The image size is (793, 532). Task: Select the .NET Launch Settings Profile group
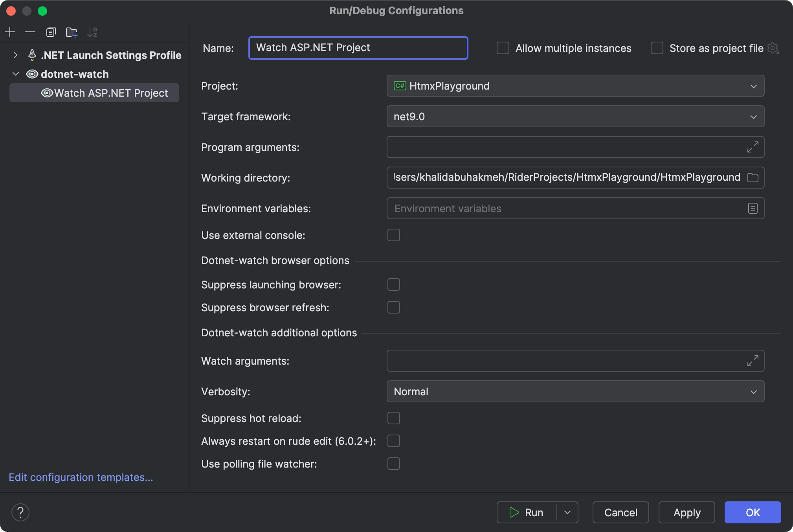coord(111,55)
